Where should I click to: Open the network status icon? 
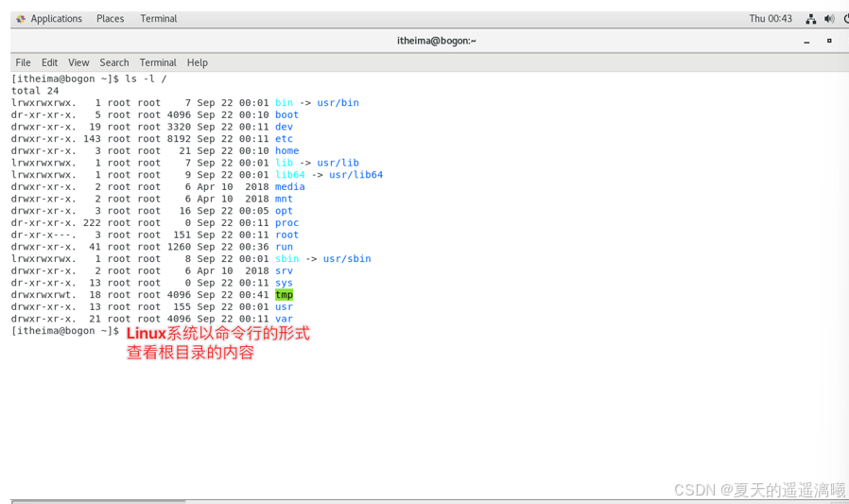(x=810, y=19)
